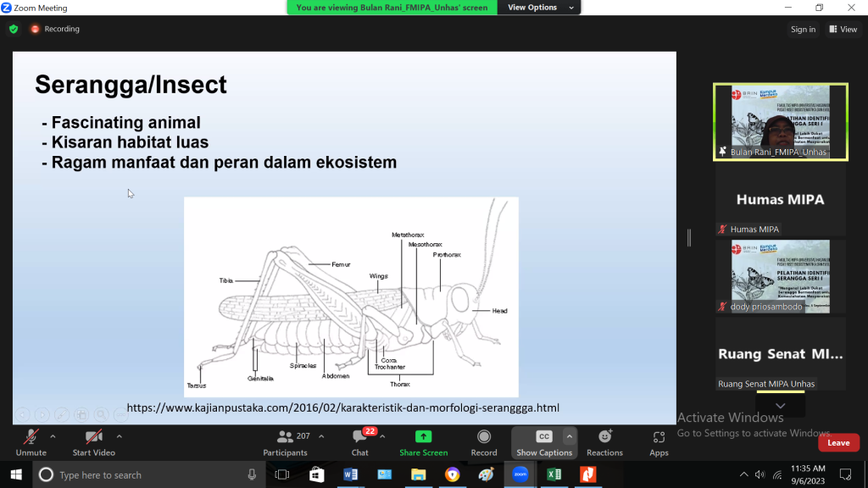868x488 pixels.
Task: Unmute the microphone
Action: pos(31,442)
